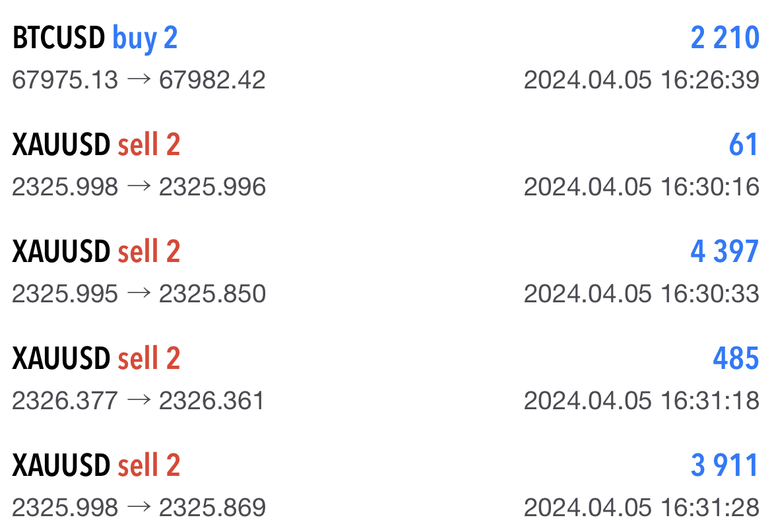Open the XAUUSD sell trade with profit 3 911
Screen dimensions: 772x532
tap(96, 466)
